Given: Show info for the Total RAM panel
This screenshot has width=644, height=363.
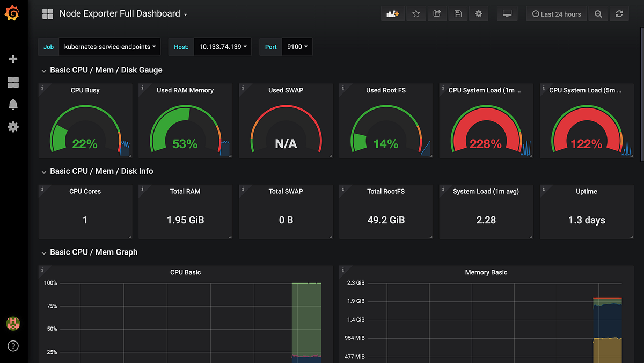Looking at the screenshot, I should (143, 188).
